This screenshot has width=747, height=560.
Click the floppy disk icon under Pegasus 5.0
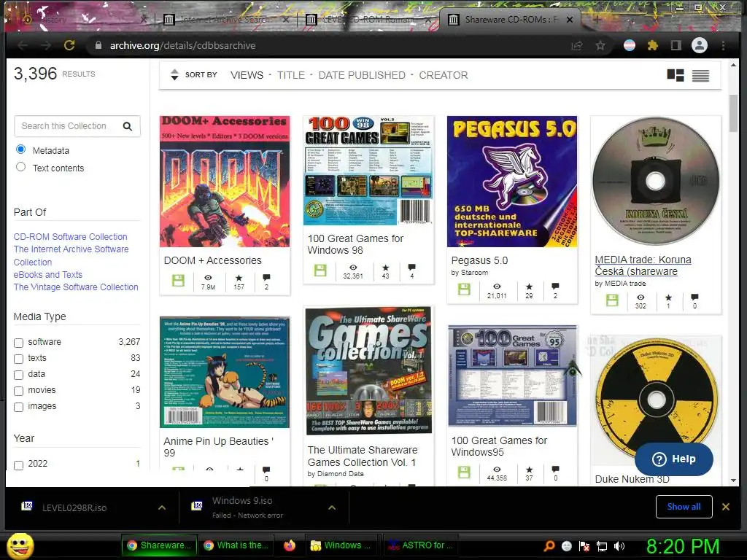[464, 289]
